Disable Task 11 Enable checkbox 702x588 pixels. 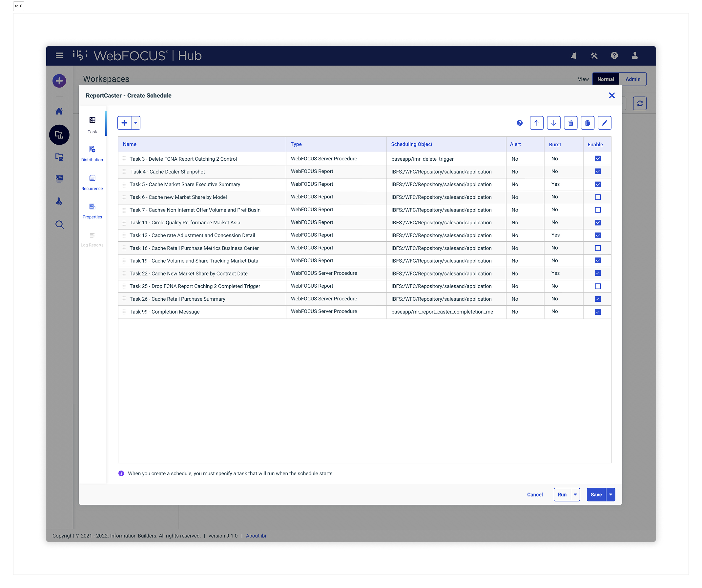(598, 223)
